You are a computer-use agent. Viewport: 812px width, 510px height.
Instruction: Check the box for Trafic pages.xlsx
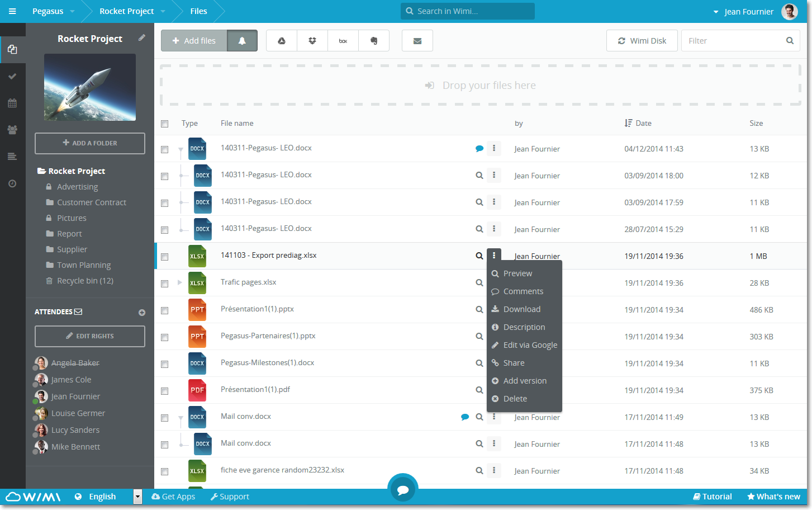coord(164,284)
